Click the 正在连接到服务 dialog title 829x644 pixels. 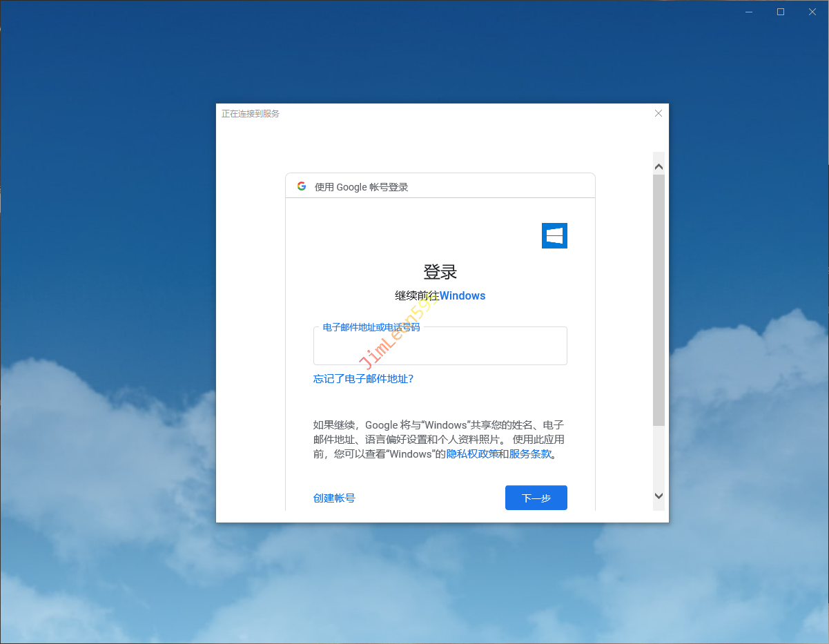click(x=251, y=114)
